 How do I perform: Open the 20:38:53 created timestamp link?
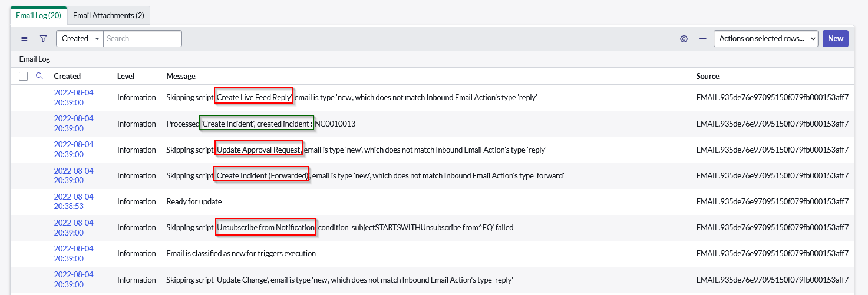(x=74, y=201)
